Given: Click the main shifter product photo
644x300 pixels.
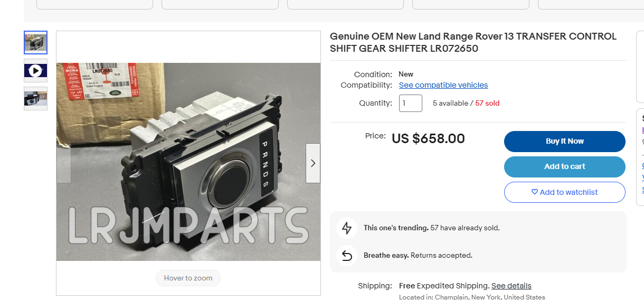Looking at the screenshot, I should (x=188, y=162).
